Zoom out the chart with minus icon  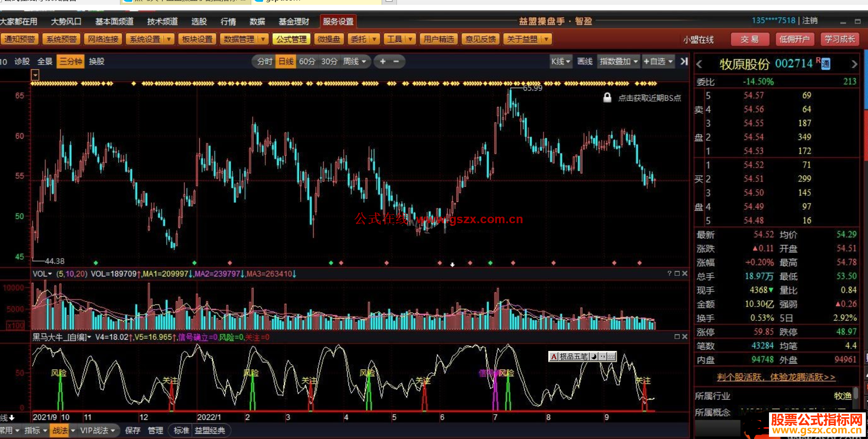point(396,61)
